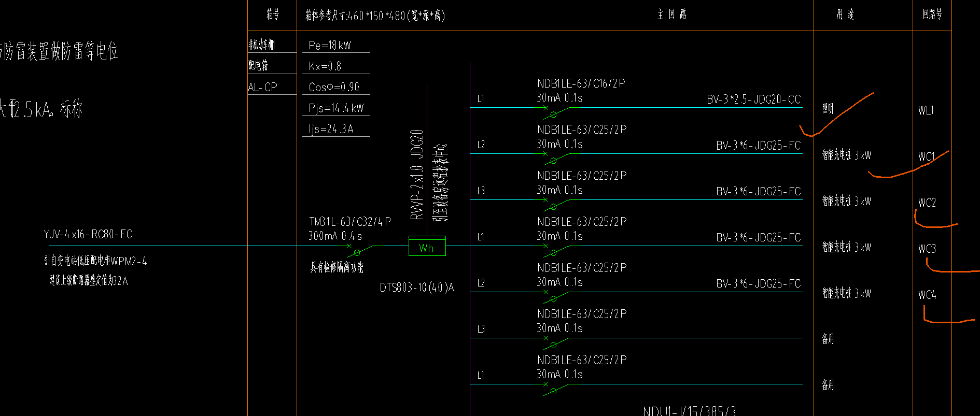
Task: Select BV-3*6-JDG25-FC cable text on WC2 circuit
Action: [759, 192]
